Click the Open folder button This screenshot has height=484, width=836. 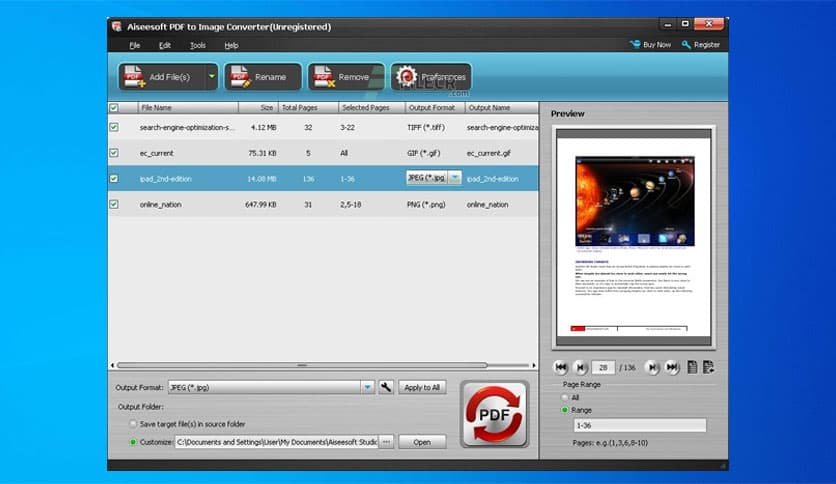coord(422,442)
